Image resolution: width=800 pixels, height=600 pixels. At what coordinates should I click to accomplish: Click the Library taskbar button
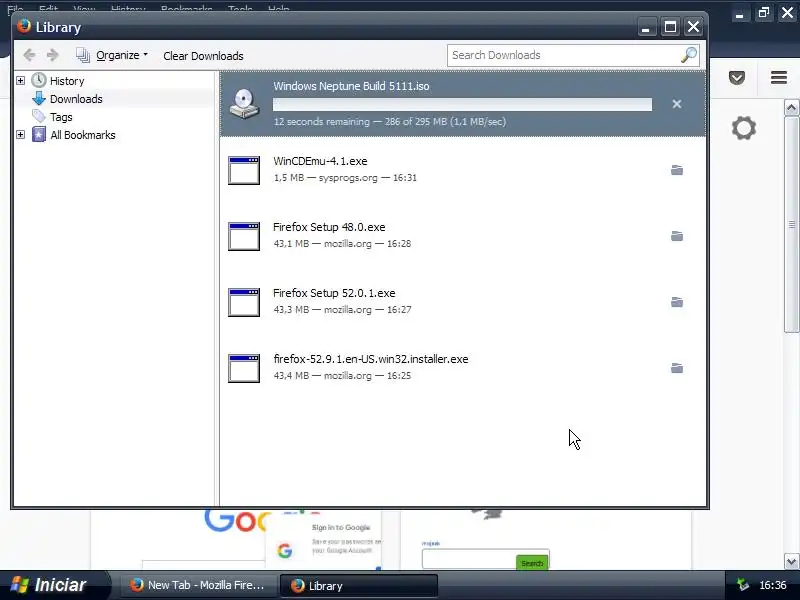(359, 586)
